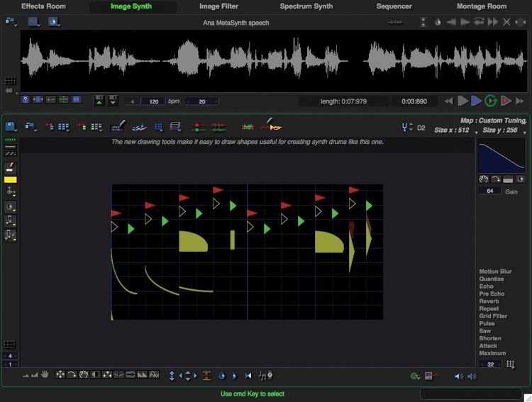Switch to the Effects Room tab
The height and width of the screenshot is (402, 532).
pos(43,6)
